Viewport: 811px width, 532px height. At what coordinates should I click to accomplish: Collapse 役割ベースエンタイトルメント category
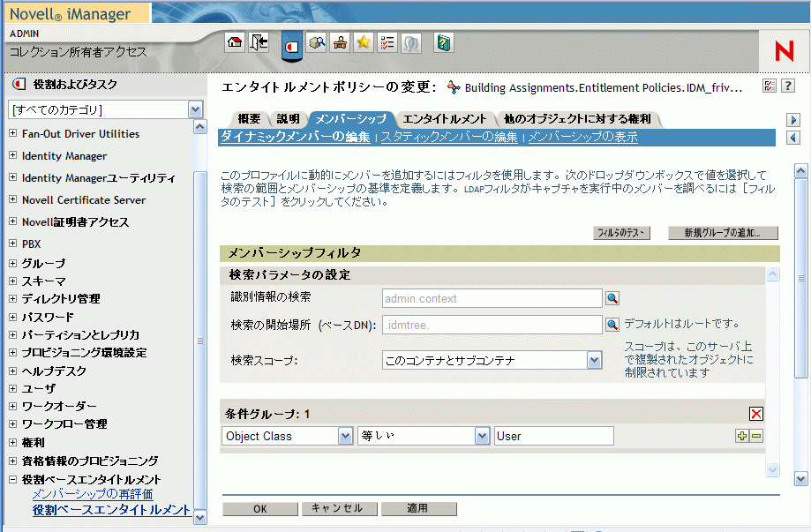[13, 479]
